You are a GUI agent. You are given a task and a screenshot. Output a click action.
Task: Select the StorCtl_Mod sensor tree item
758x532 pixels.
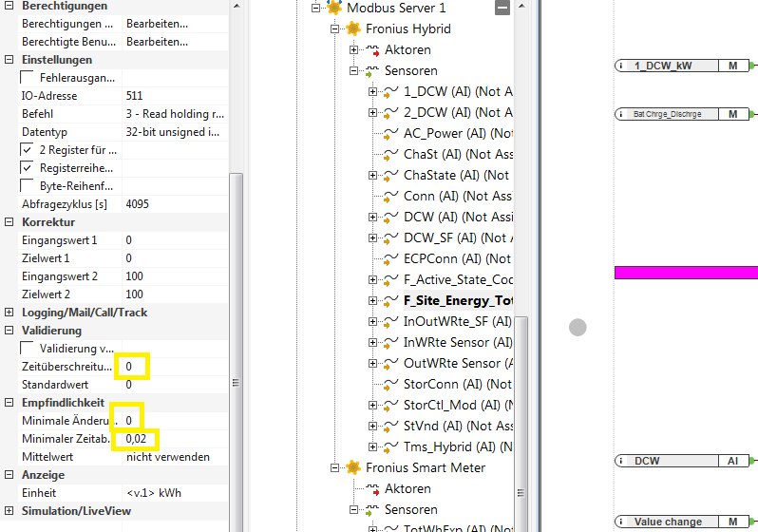click(x=458, y=405)
